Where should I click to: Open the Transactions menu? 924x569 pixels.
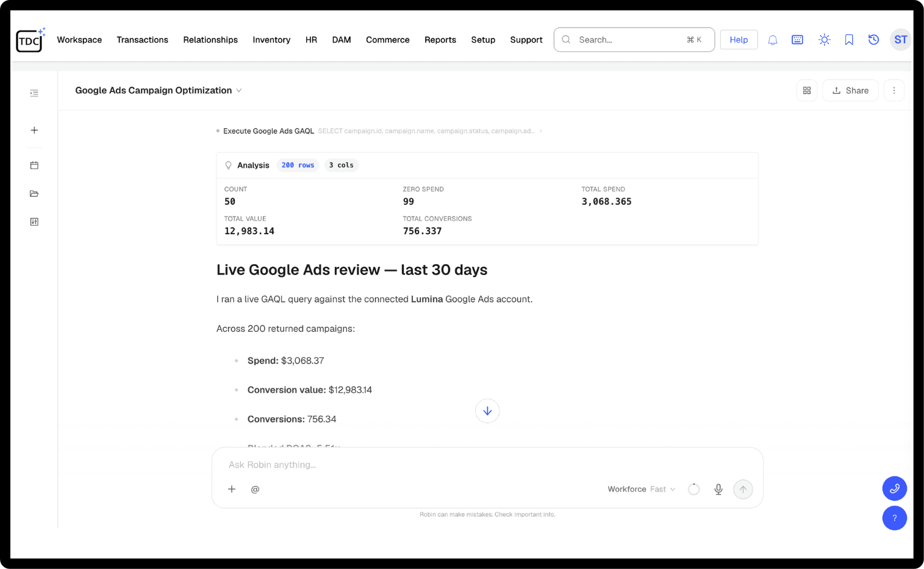point(142,40)
